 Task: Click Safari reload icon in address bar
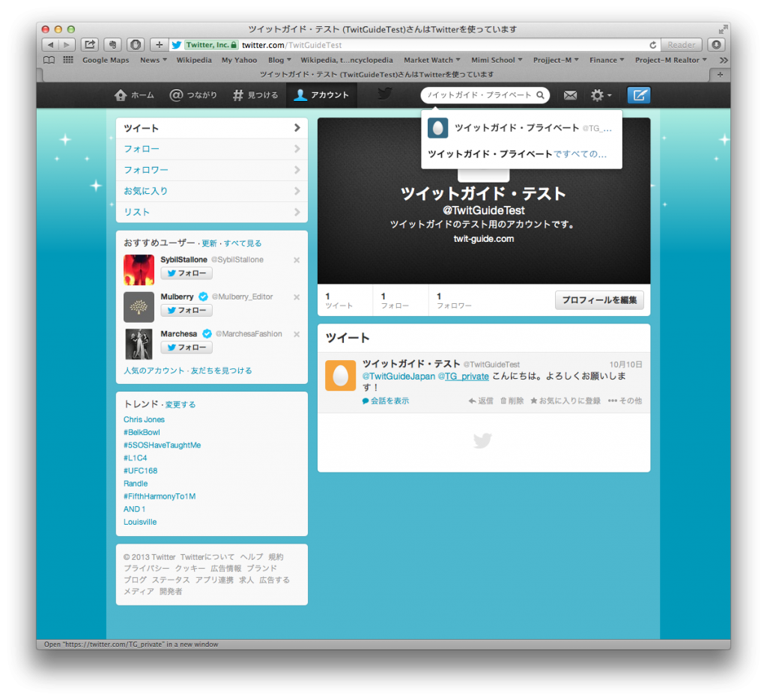[652, 45]
